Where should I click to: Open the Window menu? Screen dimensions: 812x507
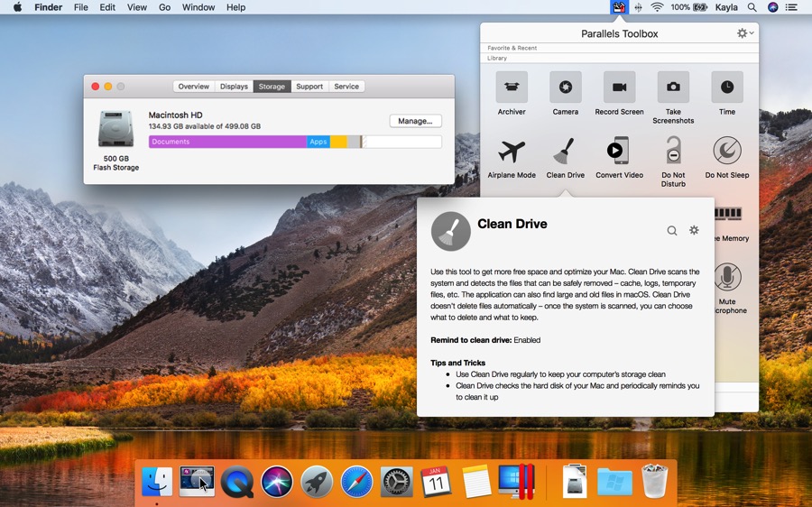click(x=198, y=7)
